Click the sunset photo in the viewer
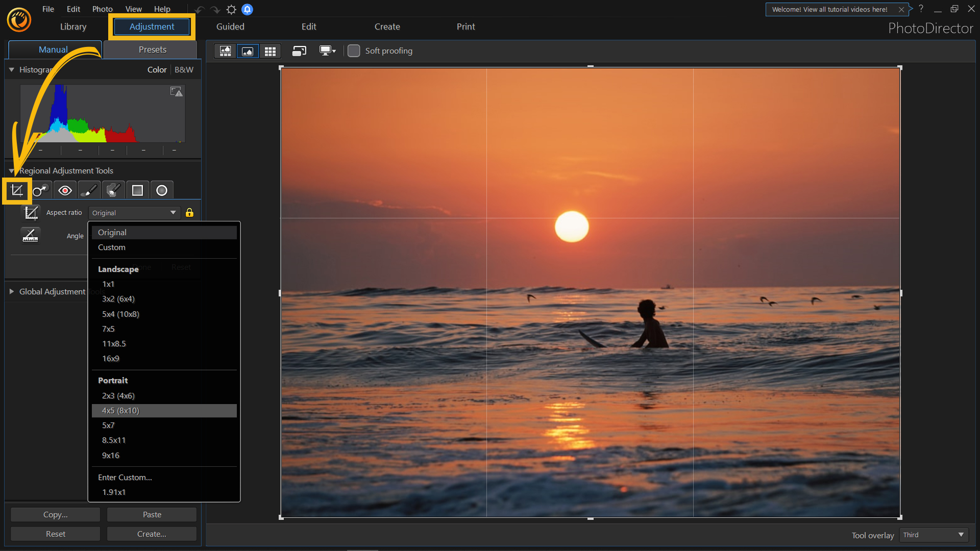980x551 pixels. tap(591, 293)
